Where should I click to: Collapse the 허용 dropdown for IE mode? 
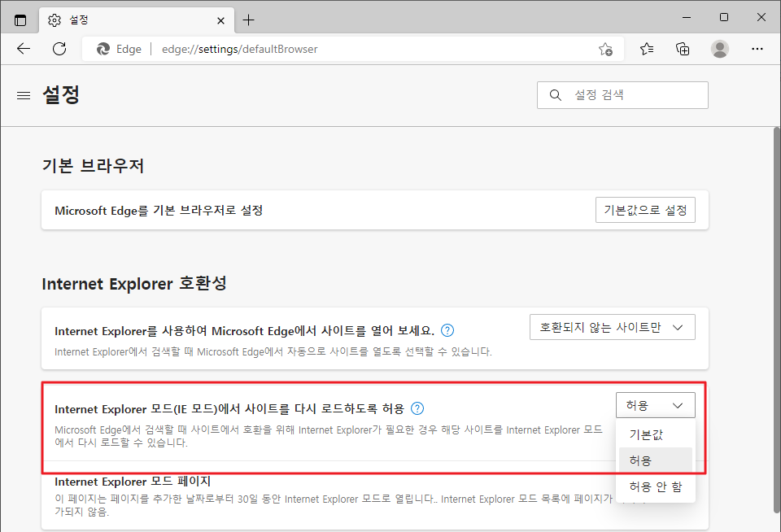pos(656,405)
